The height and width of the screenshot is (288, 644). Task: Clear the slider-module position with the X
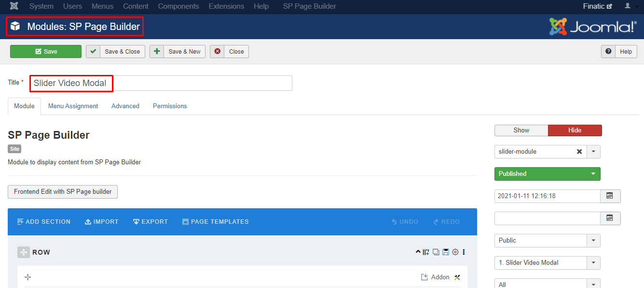click(579, 152)
